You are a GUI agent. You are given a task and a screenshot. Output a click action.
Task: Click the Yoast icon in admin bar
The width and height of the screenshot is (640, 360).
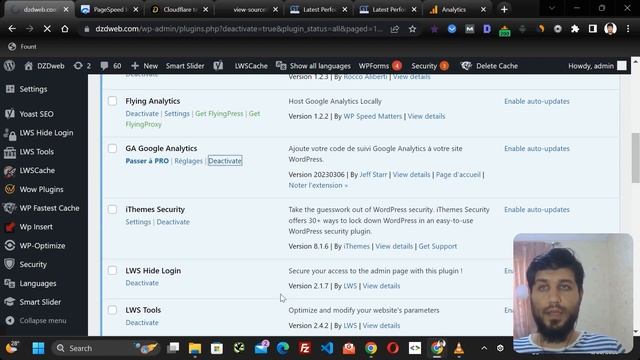click(x=218, y=66)
